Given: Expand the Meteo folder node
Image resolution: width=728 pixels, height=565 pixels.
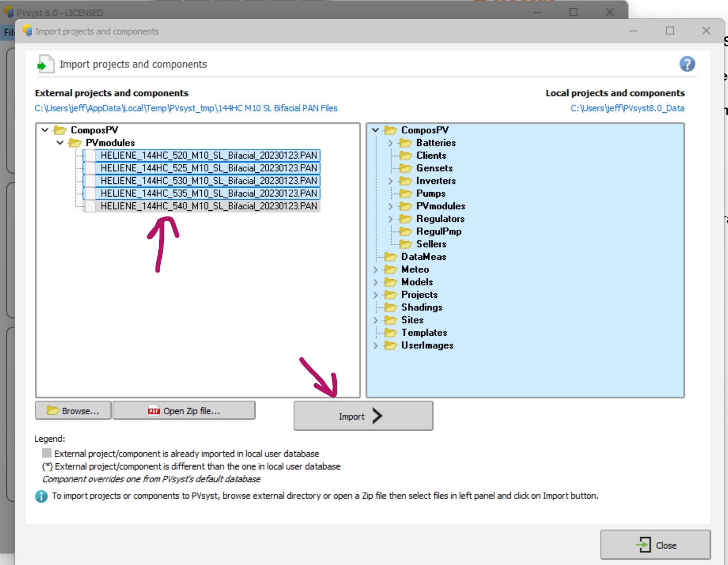Looking at the screenshot, I should [375, 269].
